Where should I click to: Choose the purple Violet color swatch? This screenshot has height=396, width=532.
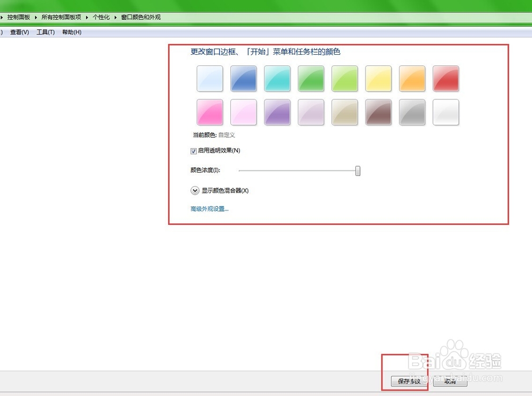[277, 112]
